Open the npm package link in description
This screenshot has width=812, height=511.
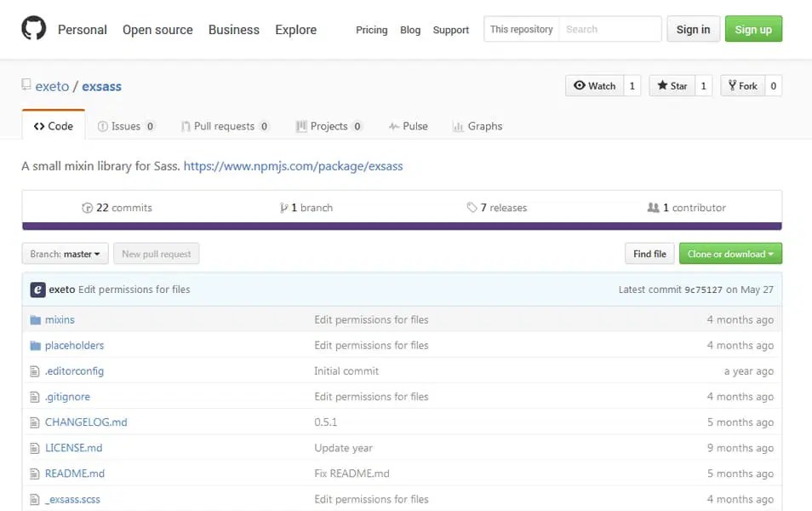point(294,166)
